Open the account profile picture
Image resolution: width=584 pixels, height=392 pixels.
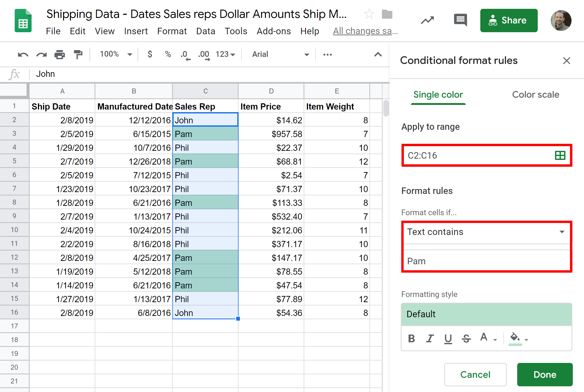tap(561, 21)
